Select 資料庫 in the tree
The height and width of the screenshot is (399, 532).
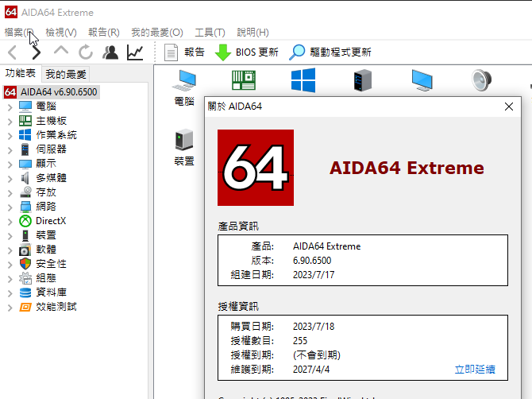(x=52, y=292)
